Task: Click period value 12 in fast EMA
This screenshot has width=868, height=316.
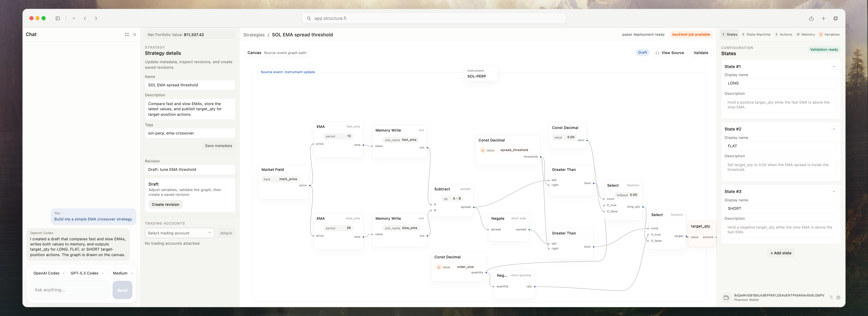Action: coord(349,136)
